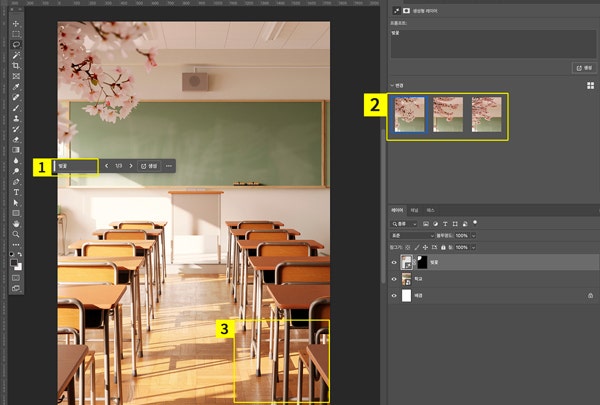Select the Dodge tool
Image resolution: width=600 pixels, height=405 pixels.
16,171
